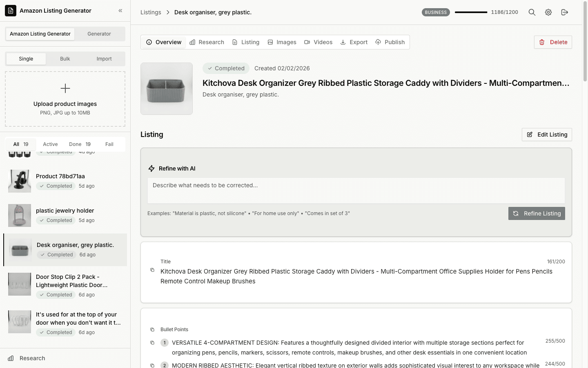Click the Edit Listing button
The height and width of the screenshot is (368, 588).
547,135
